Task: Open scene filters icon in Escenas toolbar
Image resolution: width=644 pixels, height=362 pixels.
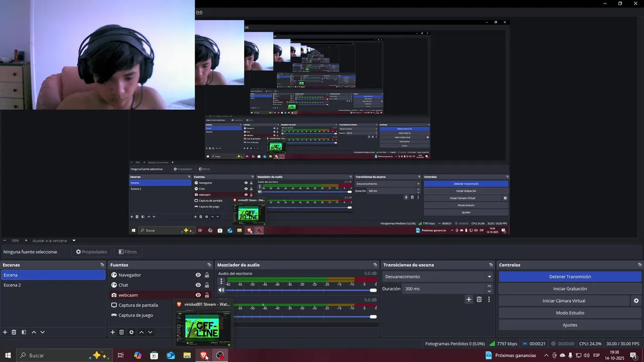Action: [x=24, y=332]
